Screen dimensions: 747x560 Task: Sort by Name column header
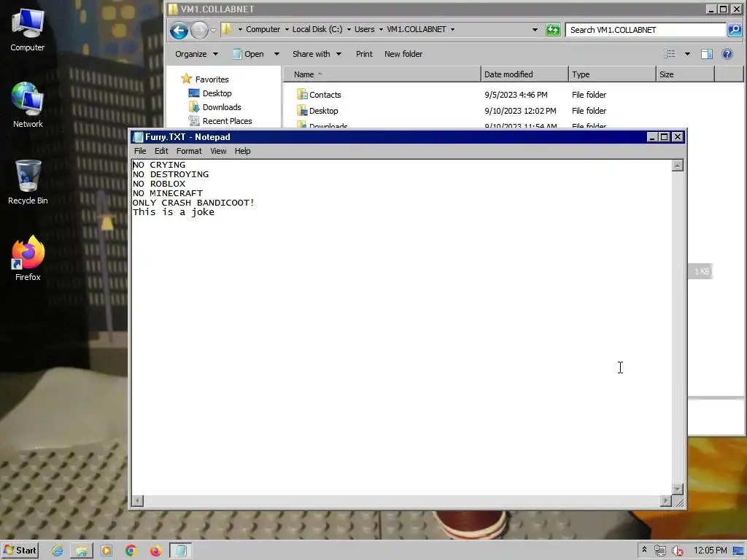coord(382,74)
